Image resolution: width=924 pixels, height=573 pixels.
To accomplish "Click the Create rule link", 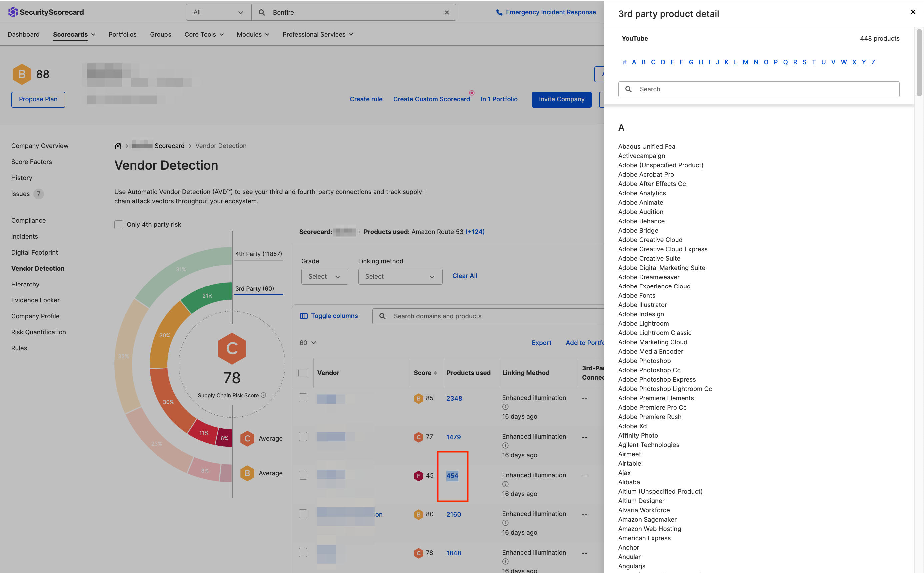I will 366,99.
